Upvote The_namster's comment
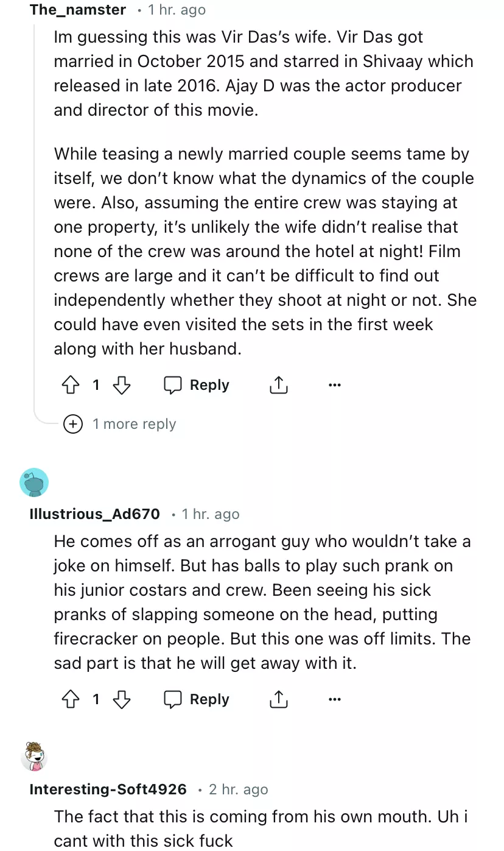The image size is (504, 851). [71, 385]
